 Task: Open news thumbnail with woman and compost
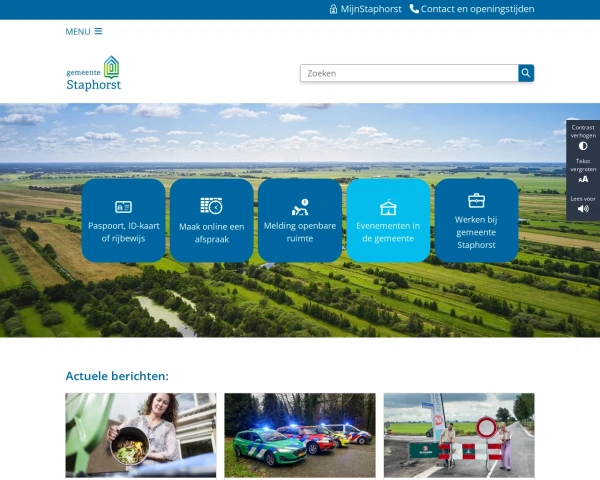click(141, 435)
